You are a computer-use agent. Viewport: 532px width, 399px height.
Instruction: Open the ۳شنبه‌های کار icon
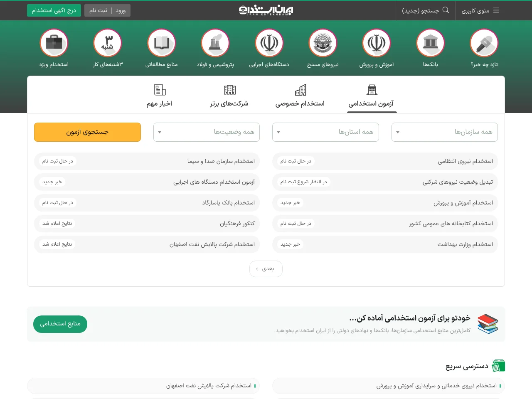(108, 43)
